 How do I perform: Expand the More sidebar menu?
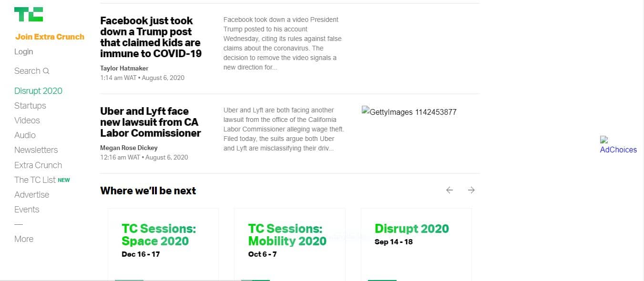coord(24,239)
